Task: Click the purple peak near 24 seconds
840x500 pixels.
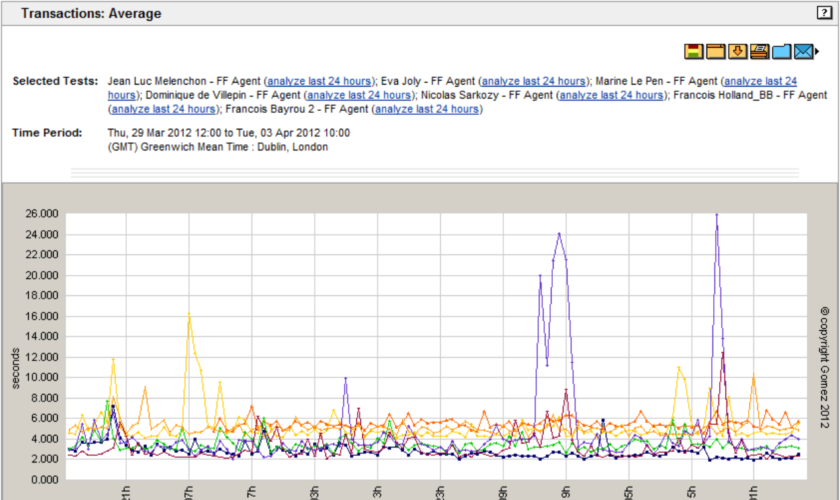Action: point(559,234)
